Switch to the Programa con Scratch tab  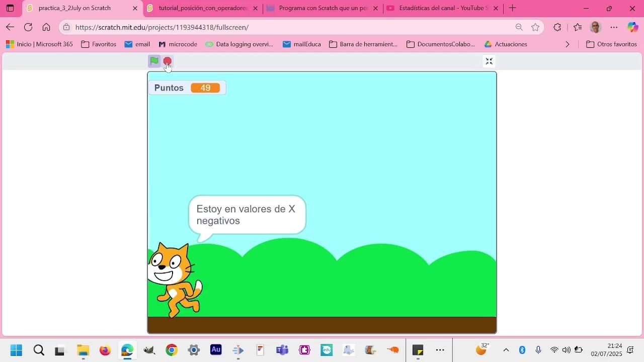pyautogui.click(x=323, y=8)
